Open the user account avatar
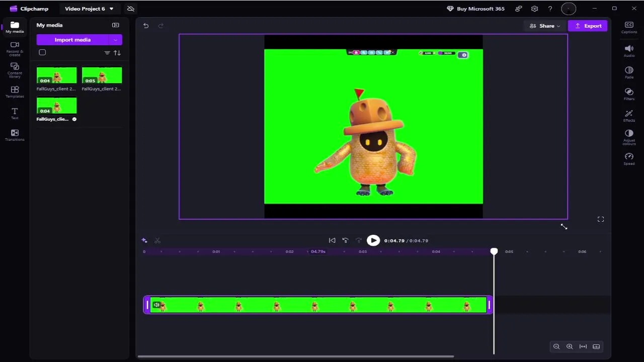644x362 pixels. [x=568, y=9]
